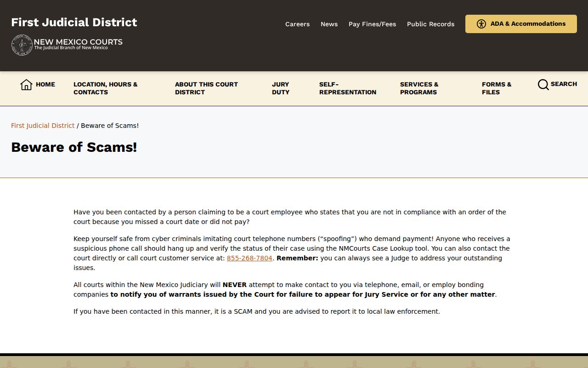The height and width of the screenshot is (368, 588).
Task: Click the Beware of Scams! breadcrumb text
Action: click(110, 126)
